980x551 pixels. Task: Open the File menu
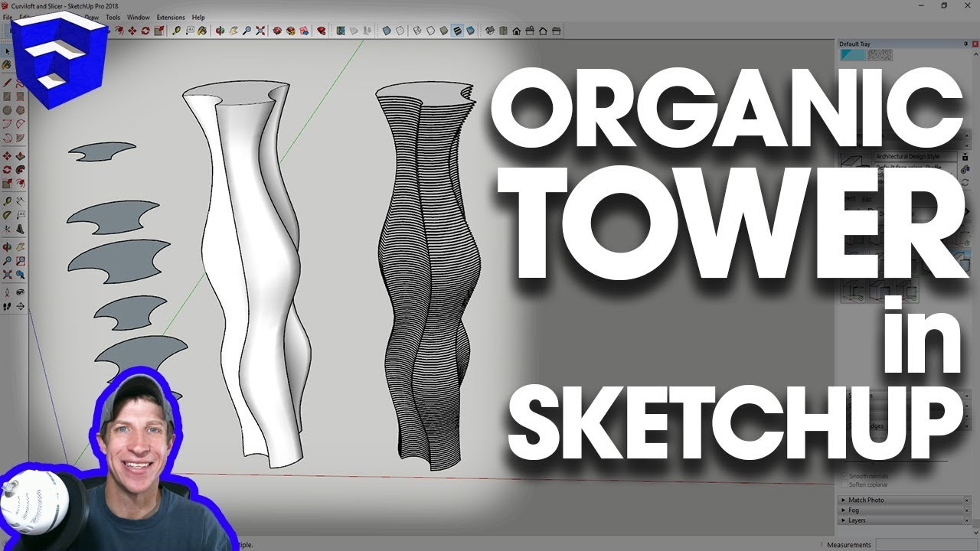pos(6,17)
